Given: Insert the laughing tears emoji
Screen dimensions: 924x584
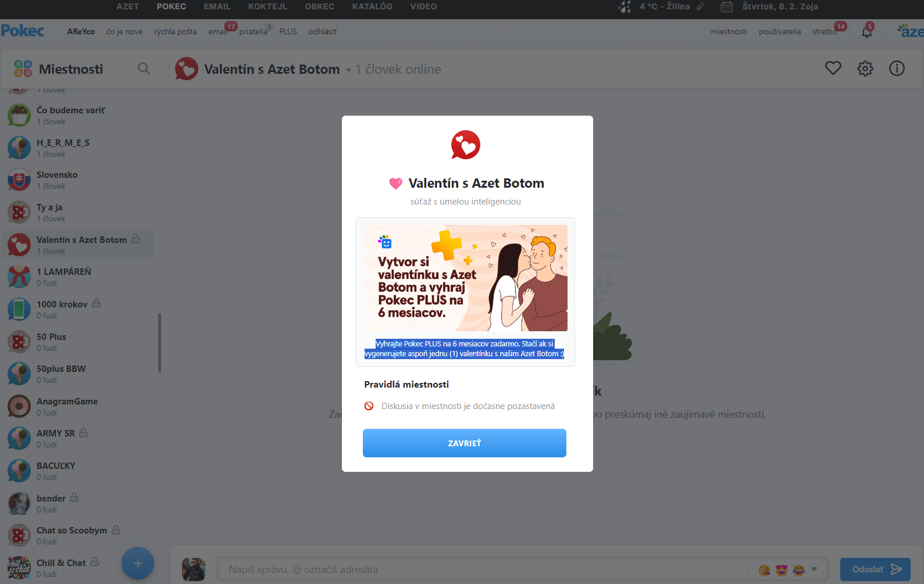Looking at the screenshot, I should (x=799, y=570).
